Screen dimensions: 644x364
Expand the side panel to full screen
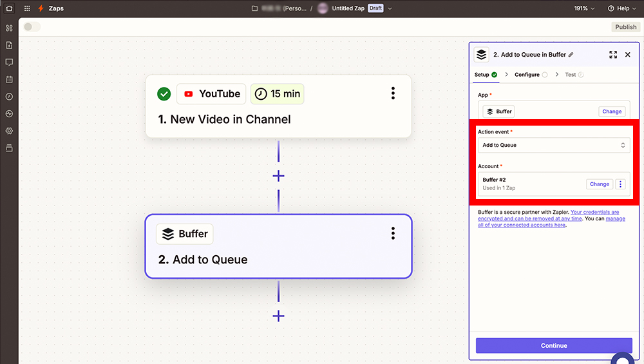[x=613, y=55]
